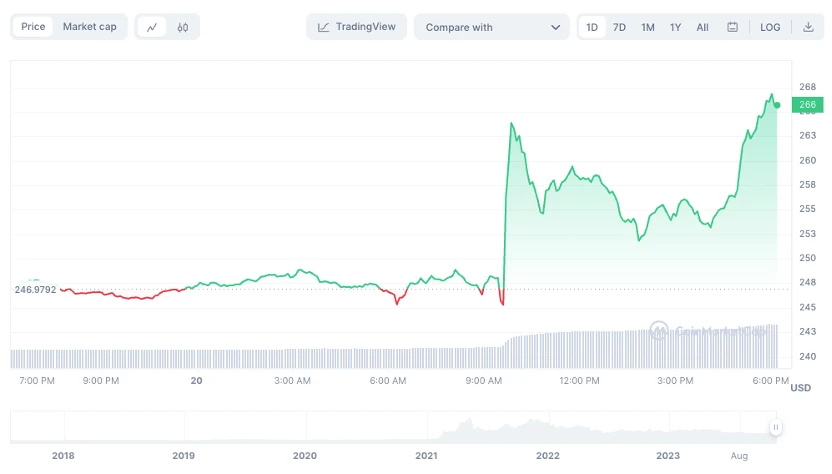Select the 1M time range
The height and width of the screenshot is (474, 832).
[648, 27]
